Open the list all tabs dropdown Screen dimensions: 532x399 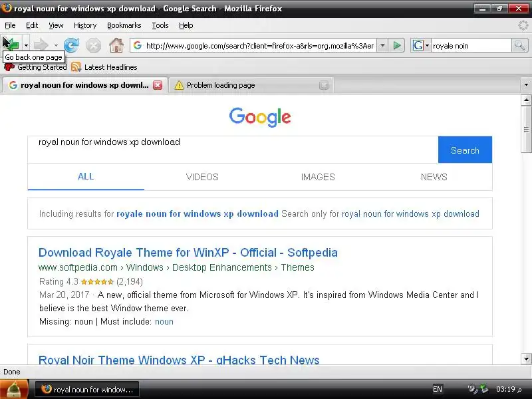[526, 85]
